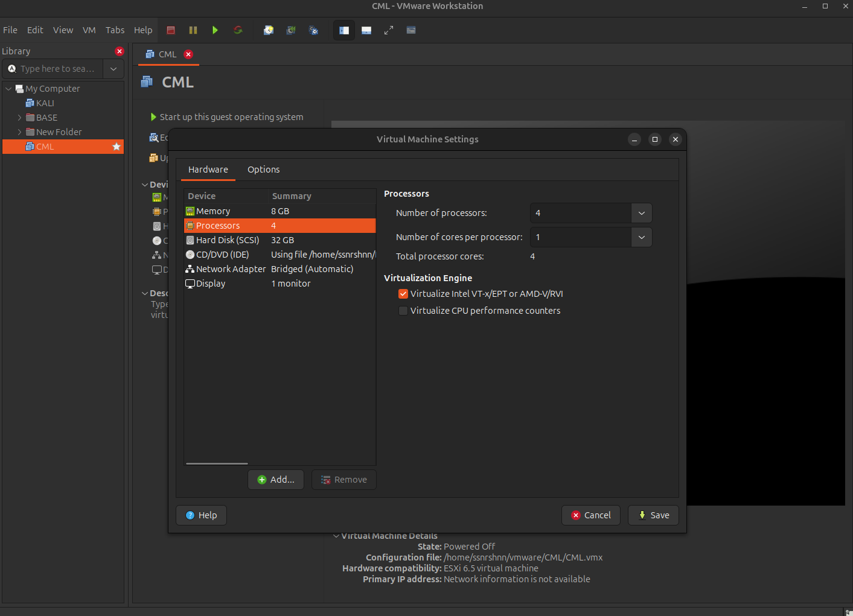The height and width of the screenshot is (616, 853).
Task: Open the VM menu
Action: [89, 30]
